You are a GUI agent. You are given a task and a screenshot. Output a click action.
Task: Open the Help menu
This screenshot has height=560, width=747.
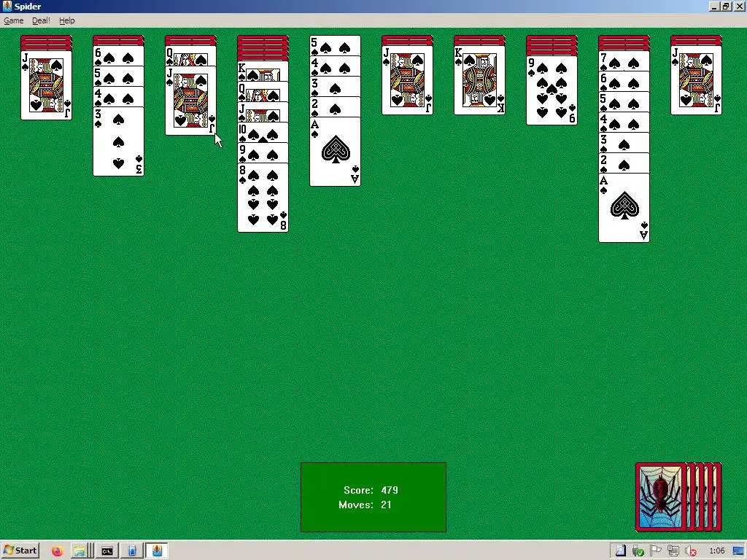[x=66, y=20]
